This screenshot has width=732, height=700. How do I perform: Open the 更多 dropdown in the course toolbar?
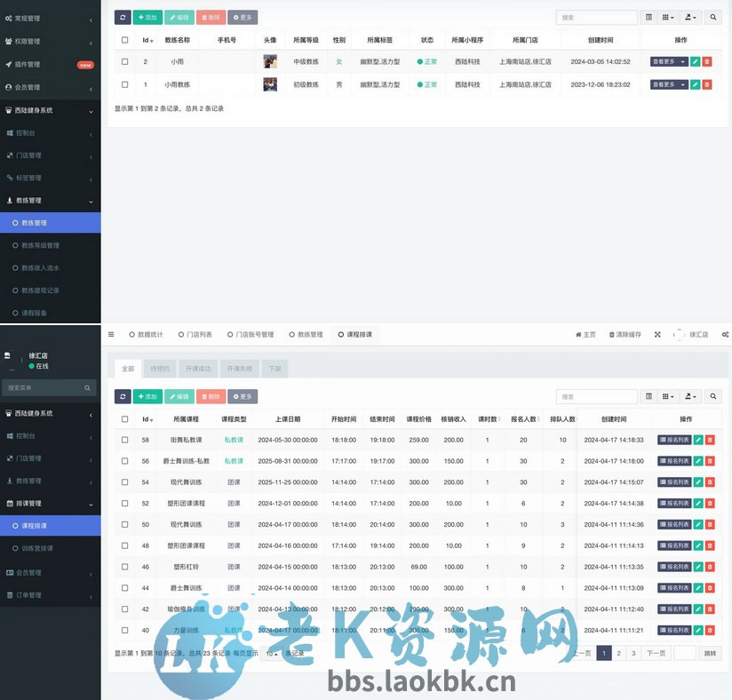tap(243, 396)
